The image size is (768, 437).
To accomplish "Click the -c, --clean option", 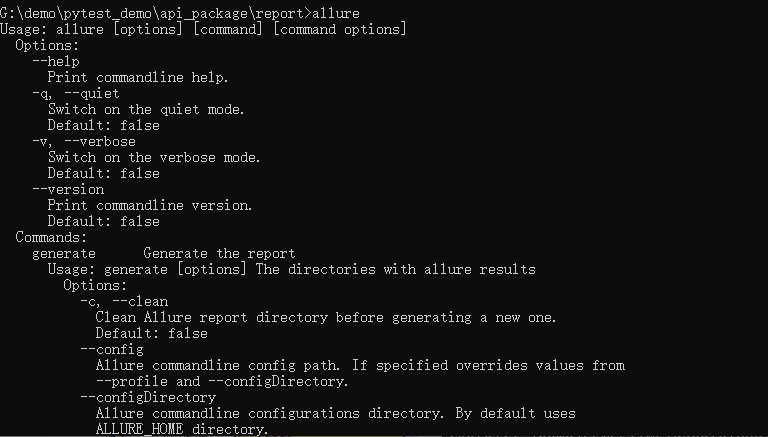I will coord(124,301).
